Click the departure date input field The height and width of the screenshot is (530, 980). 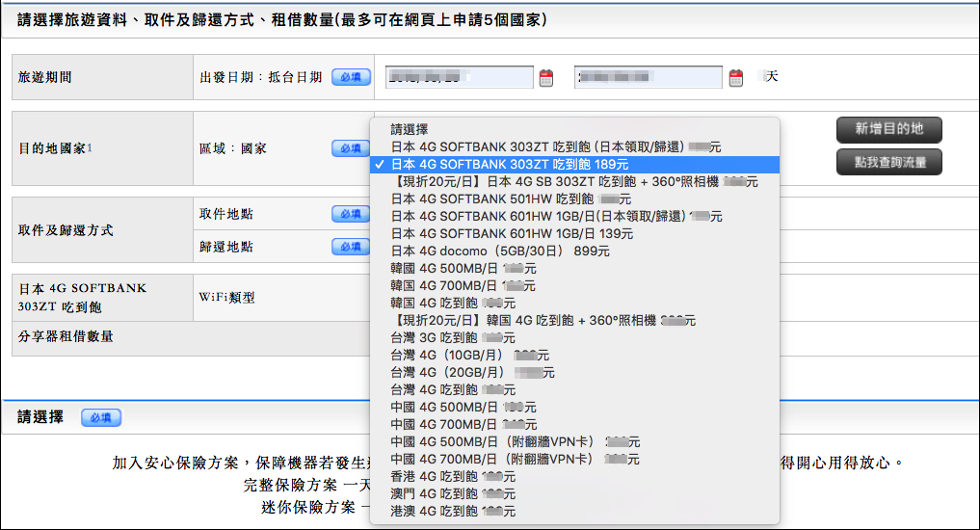click(x=460, y=77)
